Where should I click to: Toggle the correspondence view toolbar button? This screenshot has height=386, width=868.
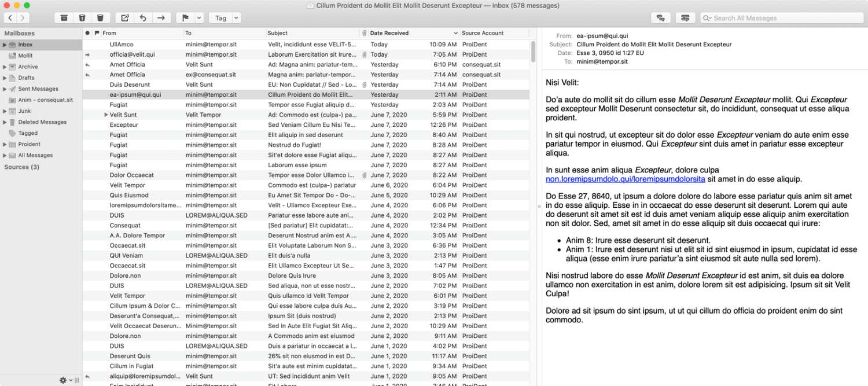click(685, 18)
